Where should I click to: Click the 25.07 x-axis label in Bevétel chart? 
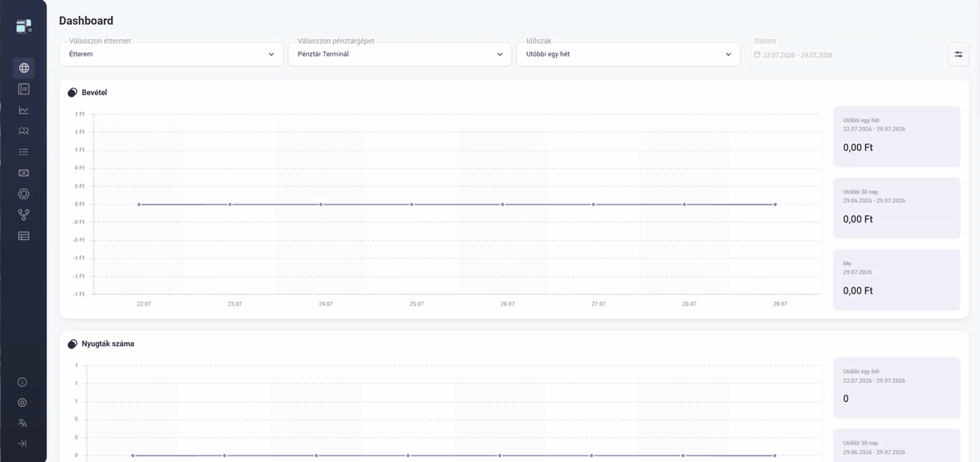point(417,304)
